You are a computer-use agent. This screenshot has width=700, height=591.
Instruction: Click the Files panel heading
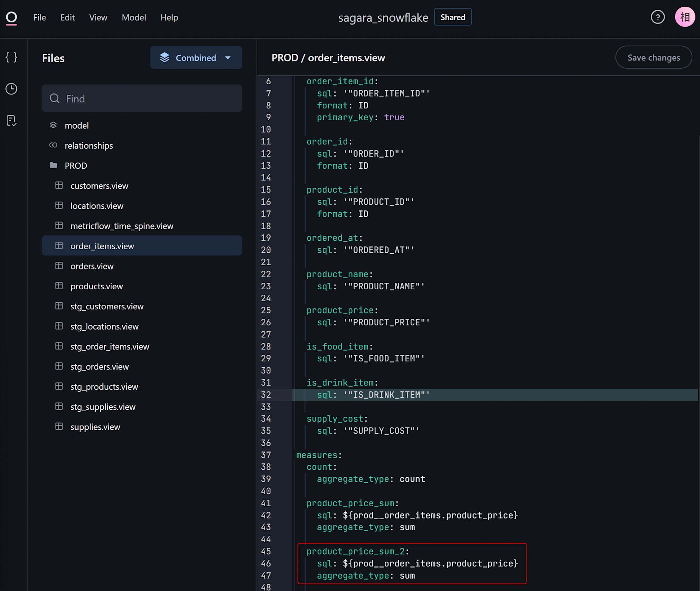point(53,58)
